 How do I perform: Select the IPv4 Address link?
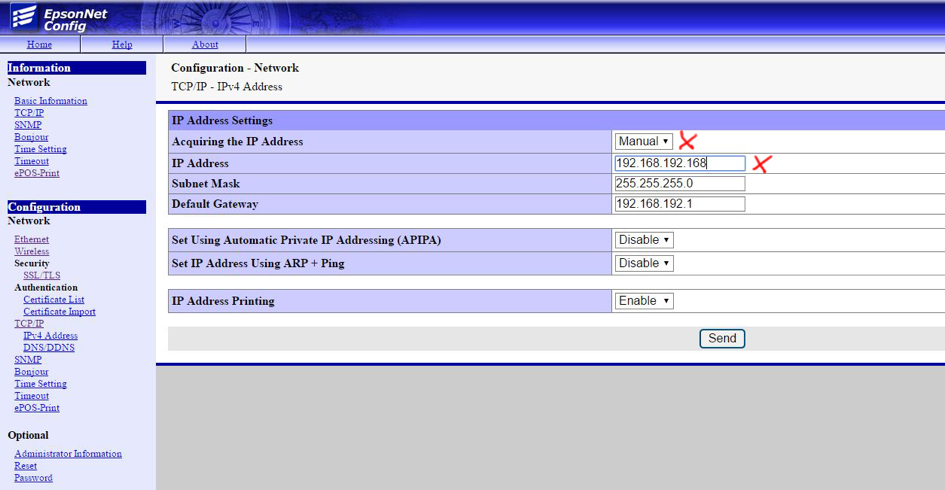(50, 336)
